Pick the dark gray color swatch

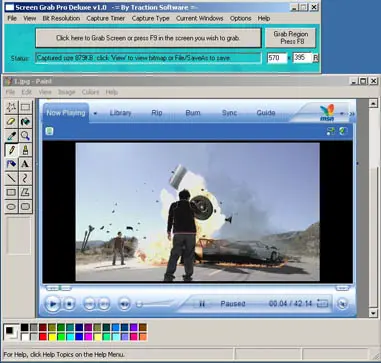(34, 327)
